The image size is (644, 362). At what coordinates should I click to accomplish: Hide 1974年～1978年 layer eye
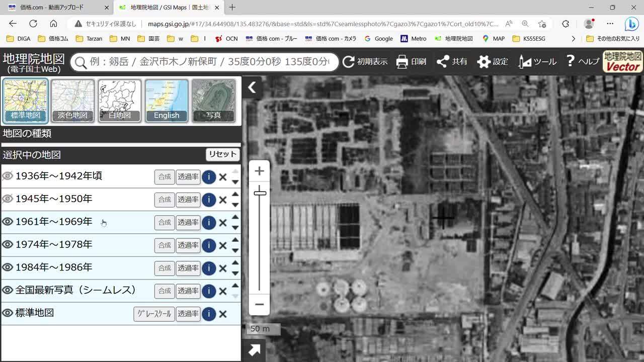tap(8, 244)
